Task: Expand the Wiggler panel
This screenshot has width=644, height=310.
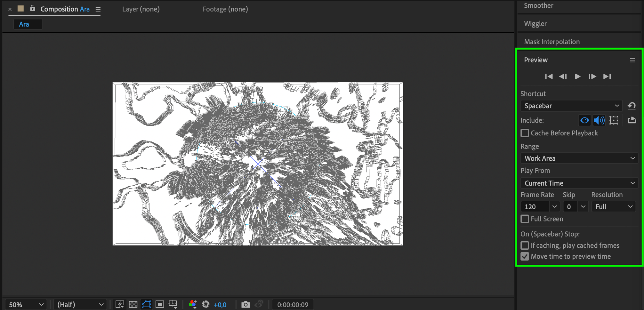Action: click(x=535, y=24)
